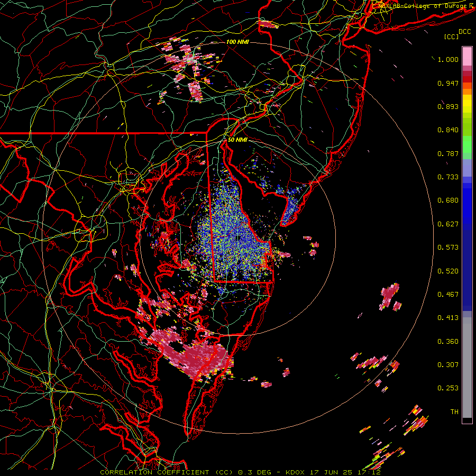476x476 pixels.
Task: Click the 17:12 timestamp text
Action: (x=369, y=472)
